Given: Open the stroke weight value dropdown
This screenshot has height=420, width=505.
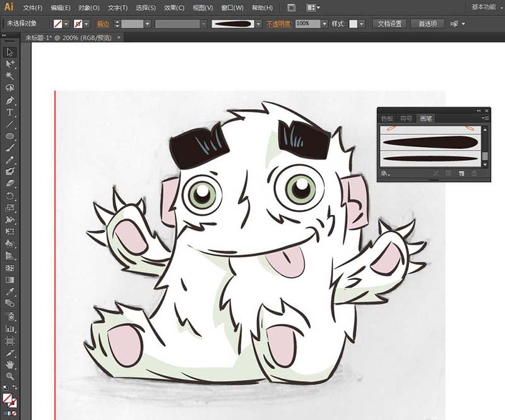Looking at the screenshot, I should pyautogui.click(x=148, y=24).
